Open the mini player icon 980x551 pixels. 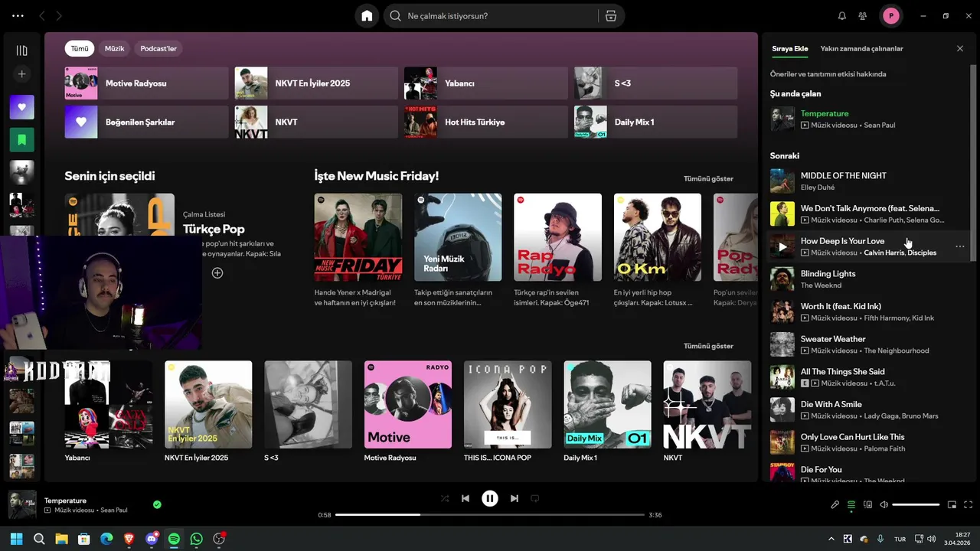(x=952, y=505)
